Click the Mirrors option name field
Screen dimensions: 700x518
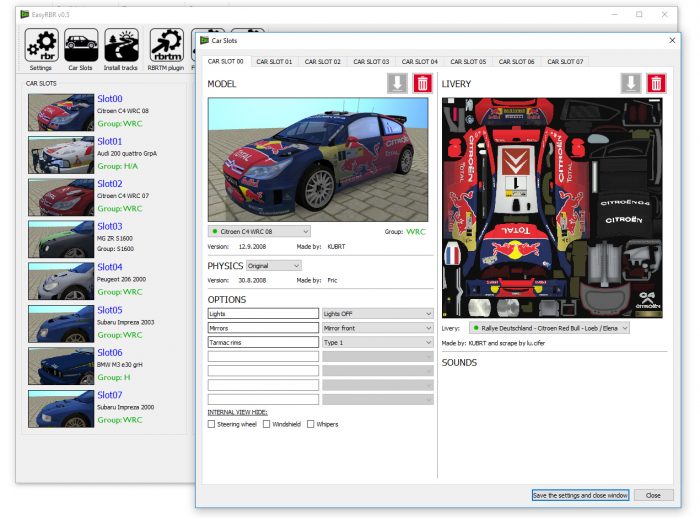[x=263, y=328]
